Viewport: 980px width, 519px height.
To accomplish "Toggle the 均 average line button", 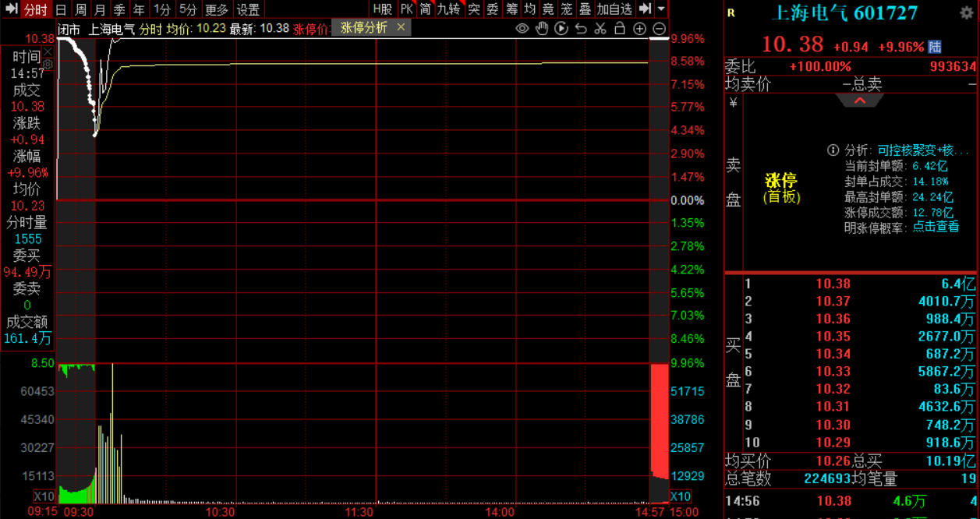I will tap(530, 9).
